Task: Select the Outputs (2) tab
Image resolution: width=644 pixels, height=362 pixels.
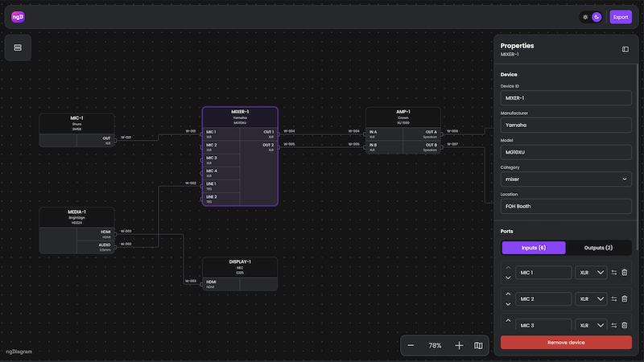Action: click(598, 248)
